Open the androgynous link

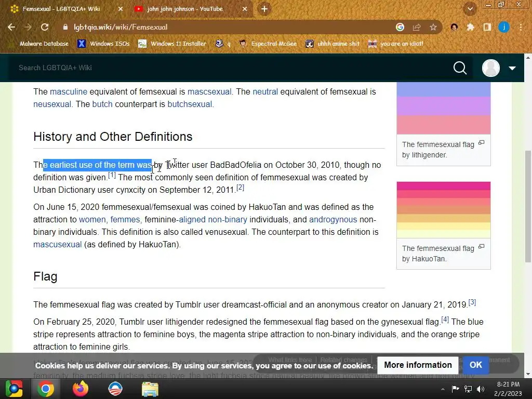[333, 220]
